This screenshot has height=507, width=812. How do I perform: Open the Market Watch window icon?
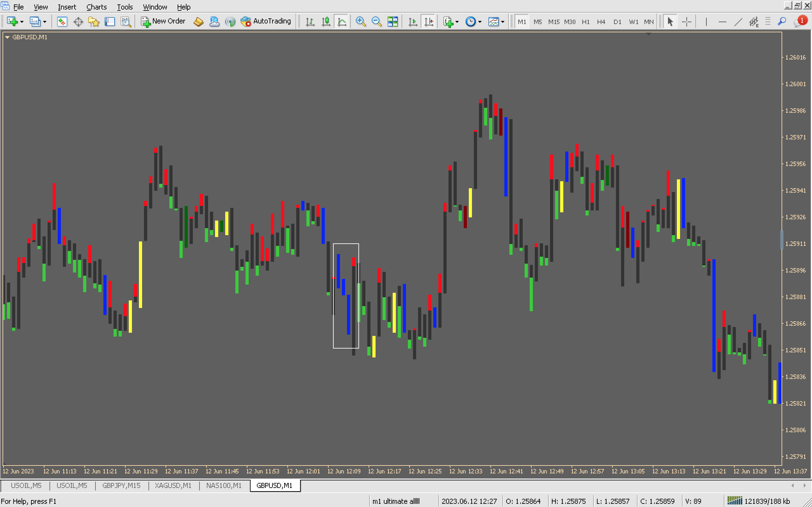62,22
